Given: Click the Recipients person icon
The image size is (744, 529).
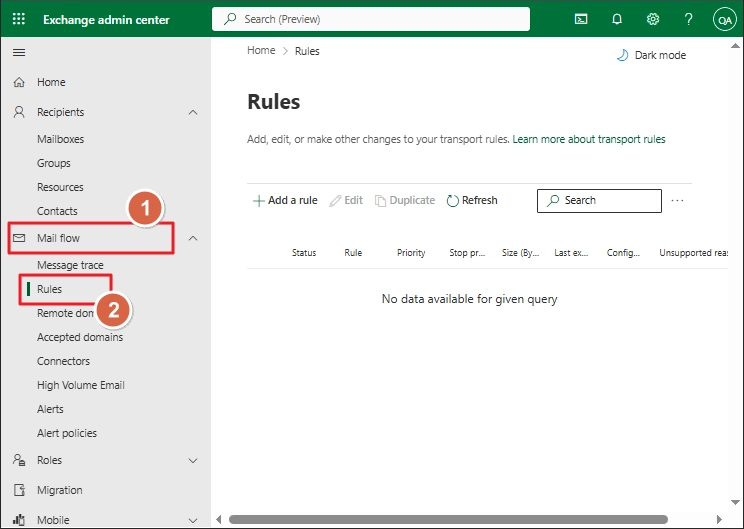Looking at the screenshot, I should coord(19,112).
